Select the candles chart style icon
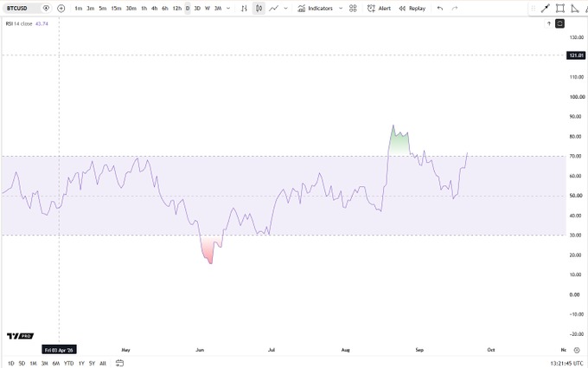The image size is (588, 368). (259, 9)
